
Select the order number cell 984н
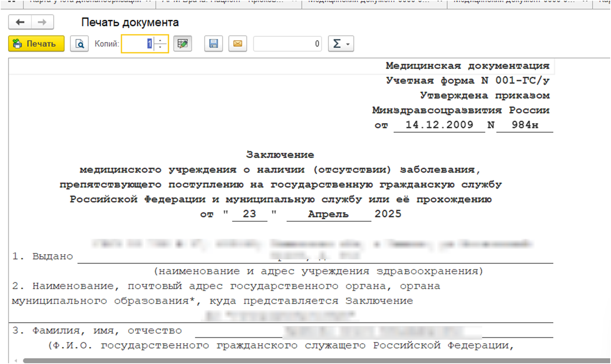(x=524, y=125)
